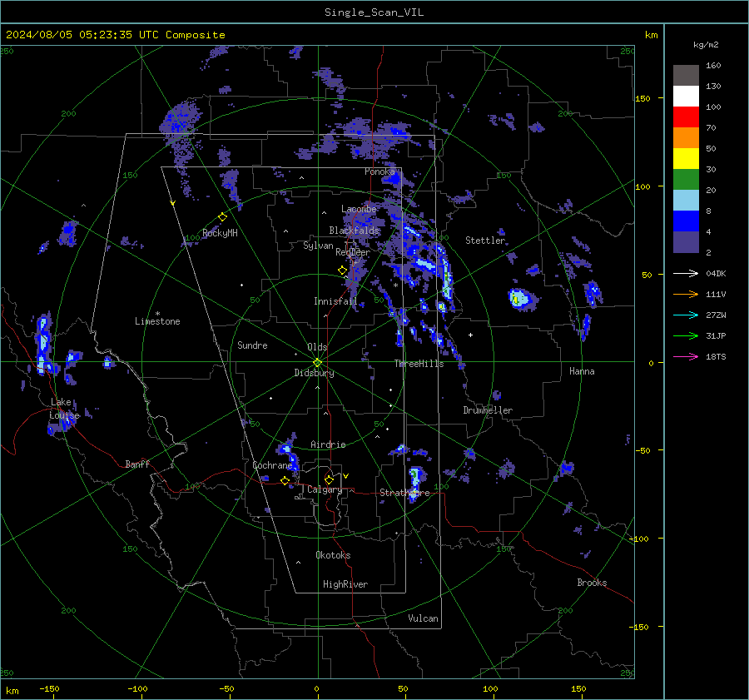The image size is (749, 700).
Task: Click the cyan 27ZW arrow icon
Action: 686,315
